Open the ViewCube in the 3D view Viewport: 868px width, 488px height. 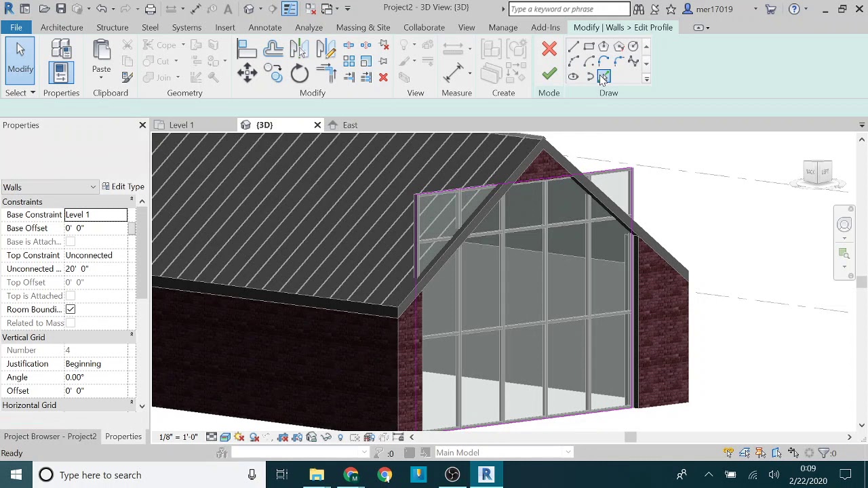[817, 171]
